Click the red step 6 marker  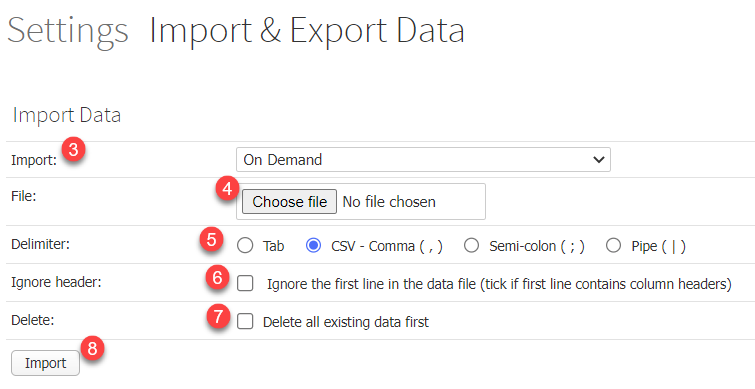tap(217, 277)
